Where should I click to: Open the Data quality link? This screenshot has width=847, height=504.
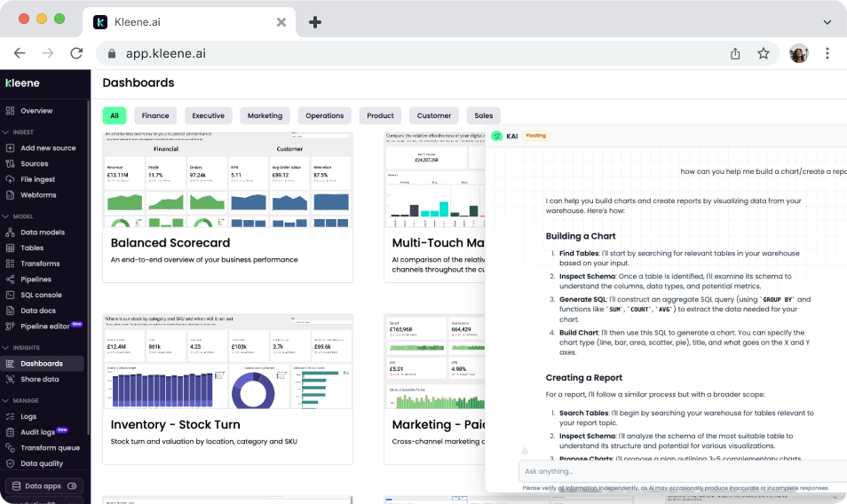pos(42,463)
